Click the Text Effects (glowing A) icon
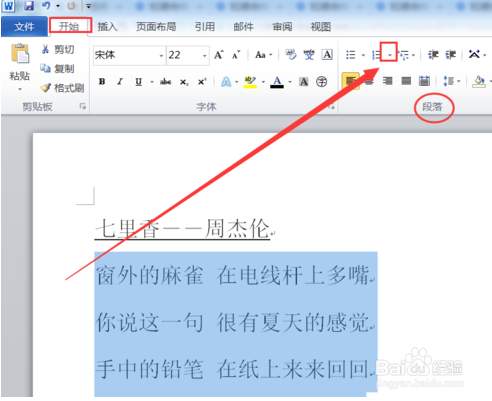This screenshot has width=492, height=401. [x=226, y=82]
